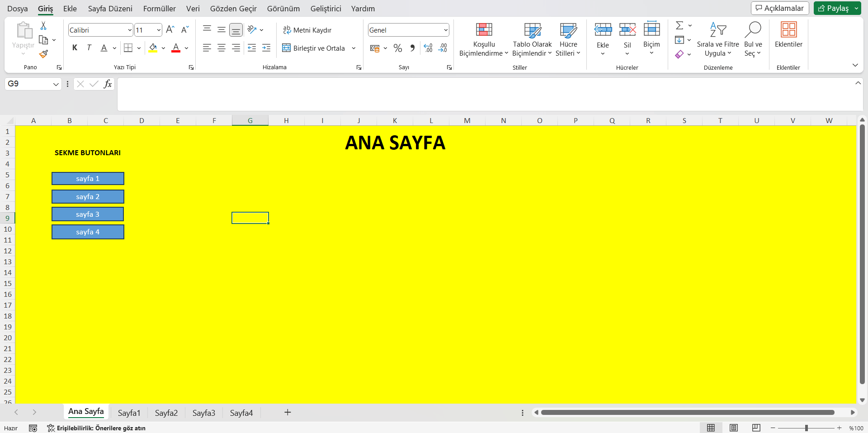Screen dimensions: 868x433
Task: Click the macro record status bar icon
Action: point(33,428)
